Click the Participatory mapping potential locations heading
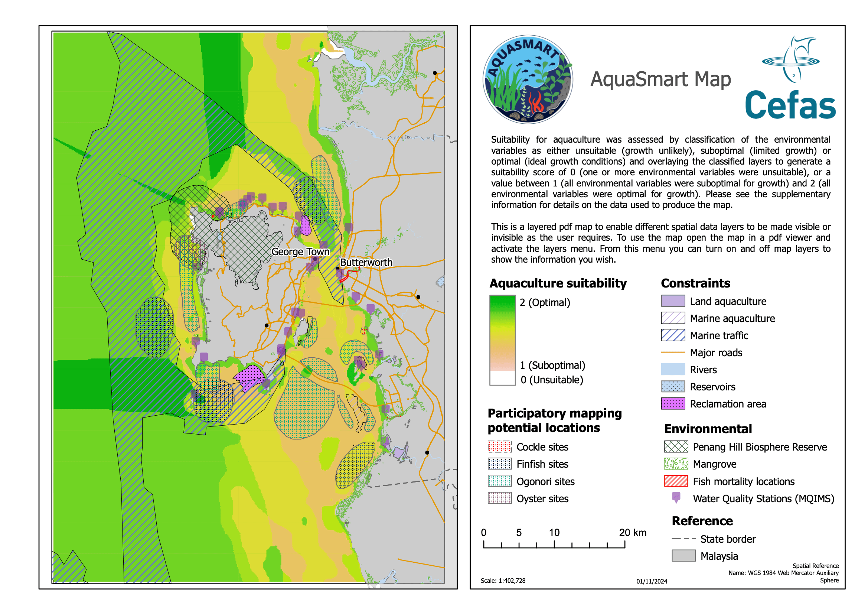This screenshot has height=614, width=868. tap(555, 420)
